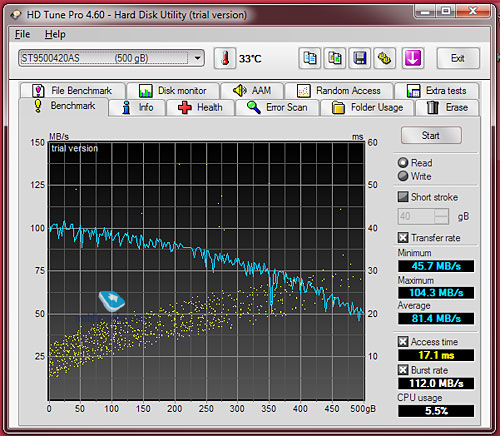
Task: Copy info to clipboard icon
Action: pyautogui.click(x=310, y=58)
